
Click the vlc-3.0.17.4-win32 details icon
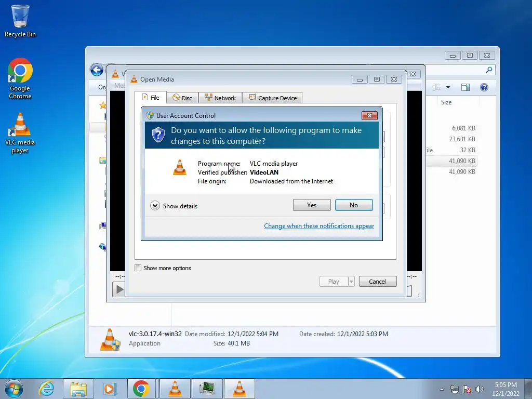pyautogui.click(x=110, y=339)
